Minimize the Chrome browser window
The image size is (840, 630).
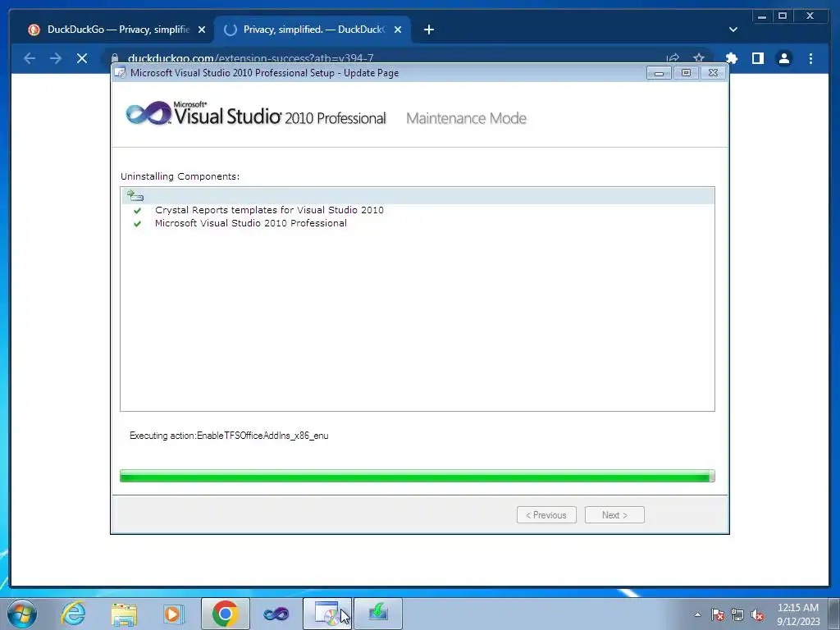(x=762, y=16)
